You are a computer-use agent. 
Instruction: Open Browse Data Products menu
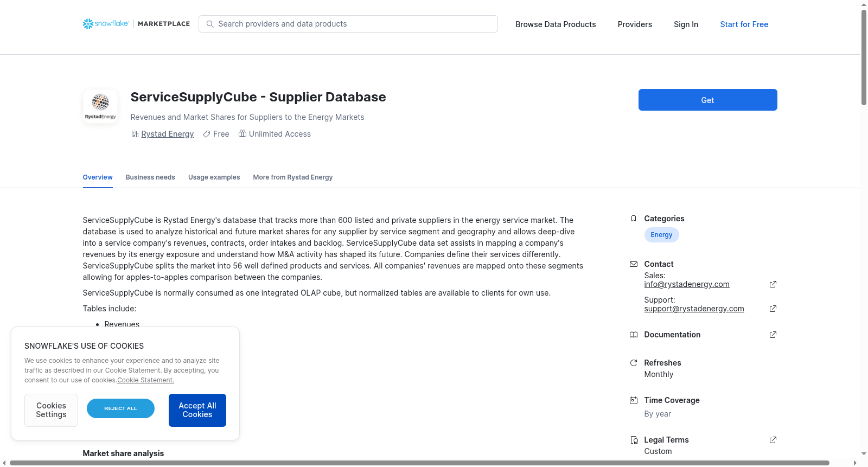pyautogui.click(x=556, y=24)
